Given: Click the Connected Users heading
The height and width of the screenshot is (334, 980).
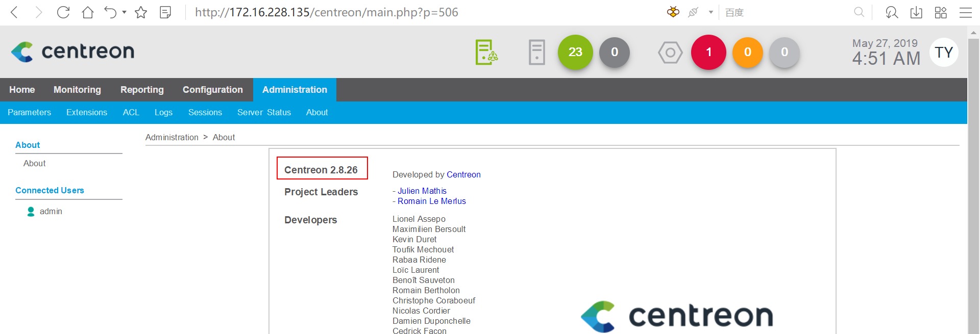Looking at the screenshot, I should [50, 190].
